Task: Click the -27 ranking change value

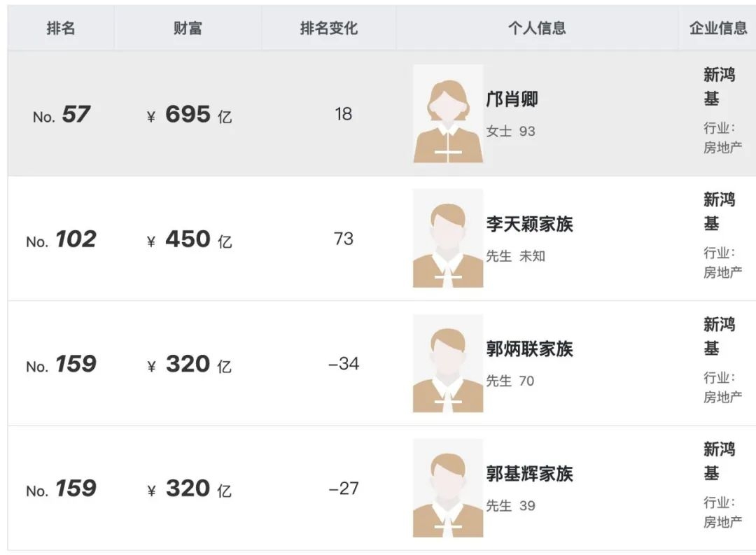Action: click(x=344, y=489)
